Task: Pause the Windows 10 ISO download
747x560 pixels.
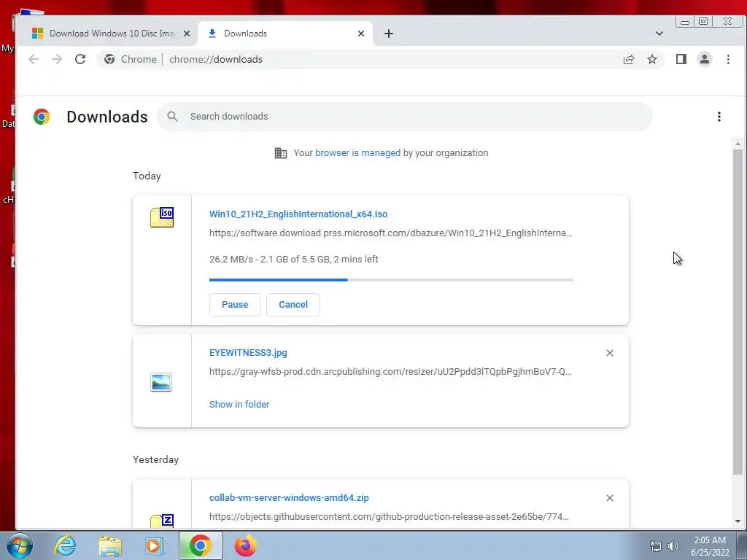Action: click(x=235, y=304)
